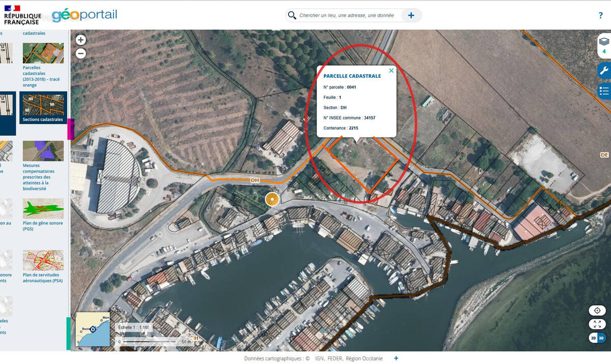Select Parcelles cadastrales (2013-2018) layer thumbnail

pyautogui.click(x=43, y=53)
